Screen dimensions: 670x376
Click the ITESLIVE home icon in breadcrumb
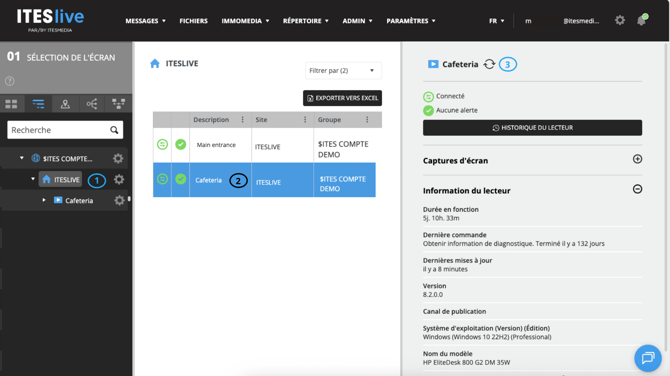[x=155, y=64]
